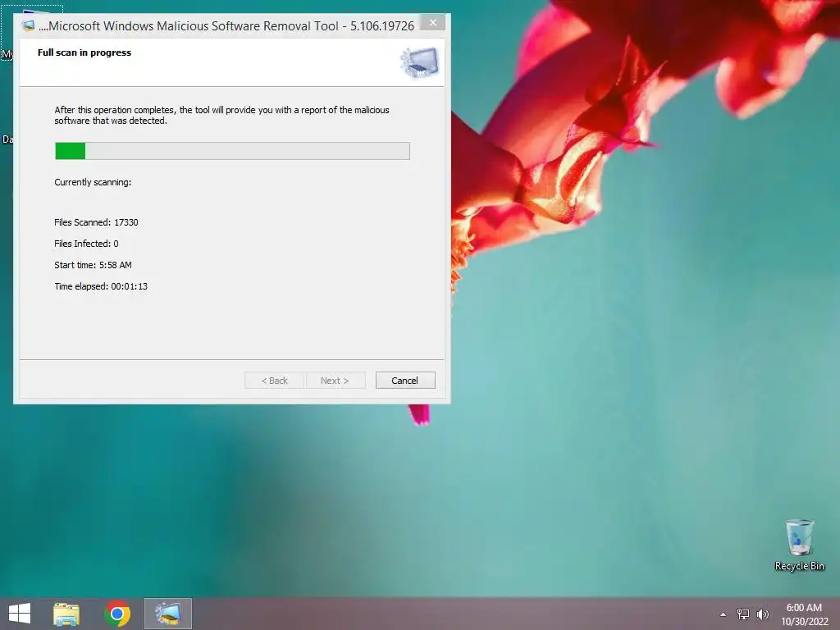The height and width of the screenshot is (630, 840).
Task: Open the taskbar clock showing 6:00 AM
Action: 804,614
